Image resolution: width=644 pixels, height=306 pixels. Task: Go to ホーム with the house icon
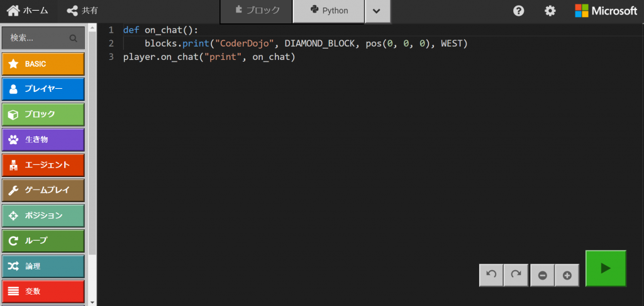pos(28,11)
